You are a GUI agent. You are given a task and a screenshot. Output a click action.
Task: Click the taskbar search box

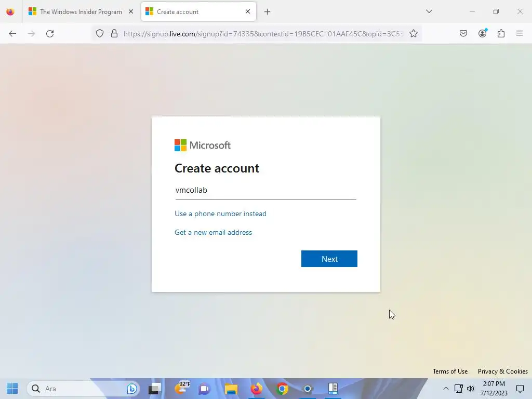coord(83,389)
